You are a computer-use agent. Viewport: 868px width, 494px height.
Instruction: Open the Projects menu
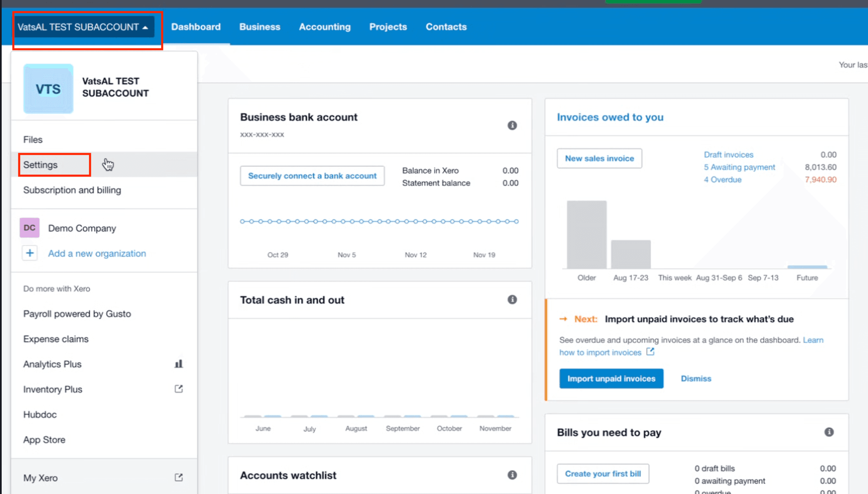click(388, 27)
